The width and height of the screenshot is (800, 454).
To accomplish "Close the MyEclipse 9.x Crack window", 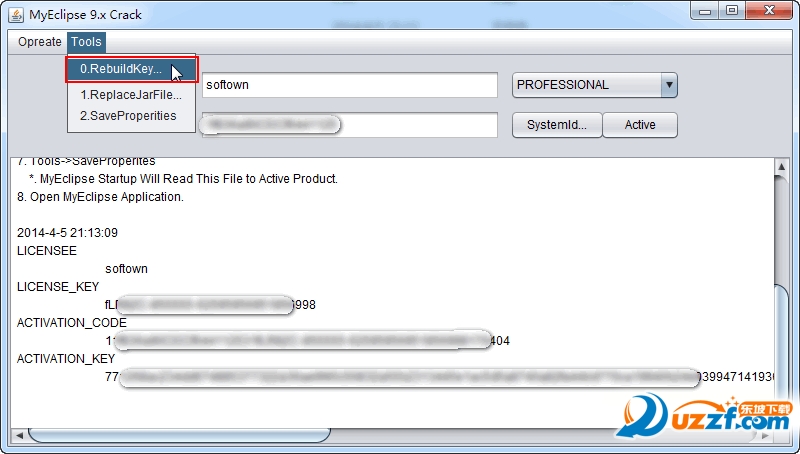I will point(769,11).
